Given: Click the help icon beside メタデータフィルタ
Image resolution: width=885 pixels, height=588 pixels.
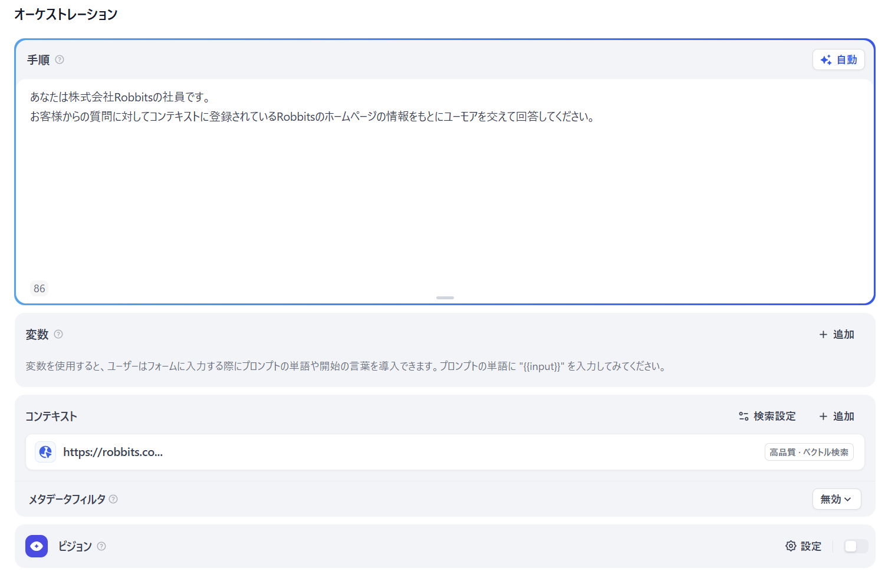Looking at the screenshot, I should point(113,499).
